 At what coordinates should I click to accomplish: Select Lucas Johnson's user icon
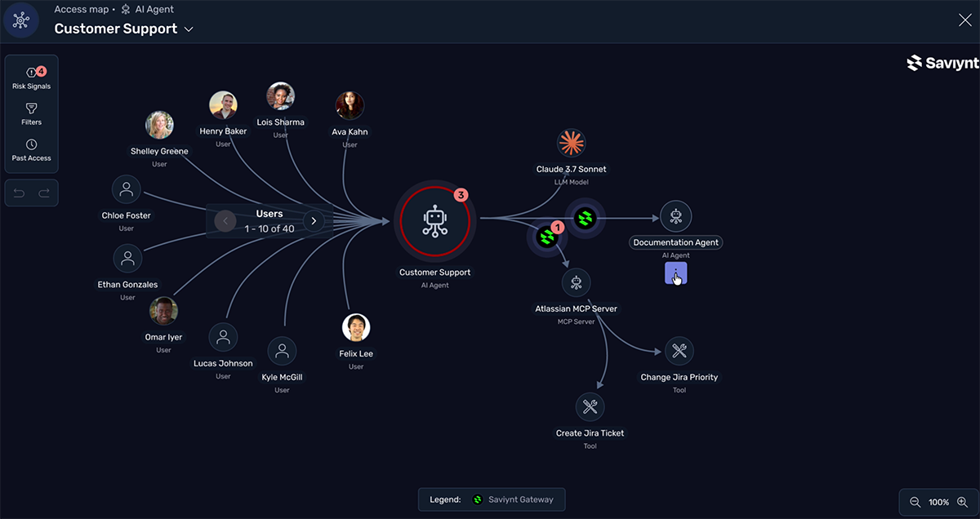coord(223,337)
